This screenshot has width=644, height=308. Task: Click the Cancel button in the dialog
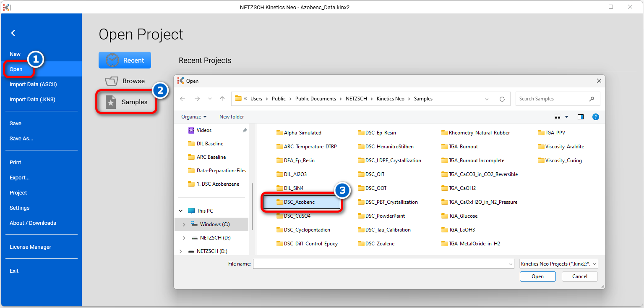pyautogui.click(x=580, y=276)
